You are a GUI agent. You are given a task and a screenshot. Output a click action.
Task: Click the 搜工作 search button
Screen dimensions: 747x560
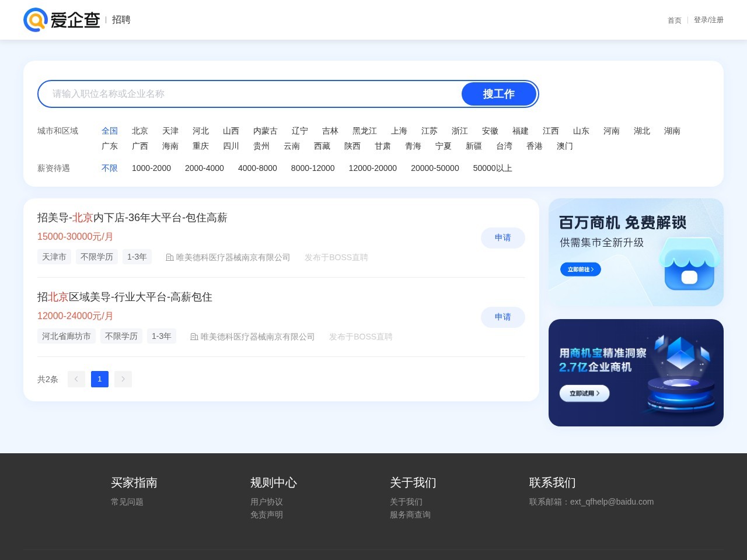tap(499, 94)
